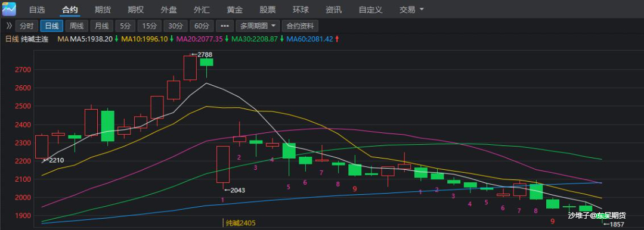This screenshot has height=230, width=644.
Task: Click the MA30:2208.87 green indicator value
Action: (255, 39)
